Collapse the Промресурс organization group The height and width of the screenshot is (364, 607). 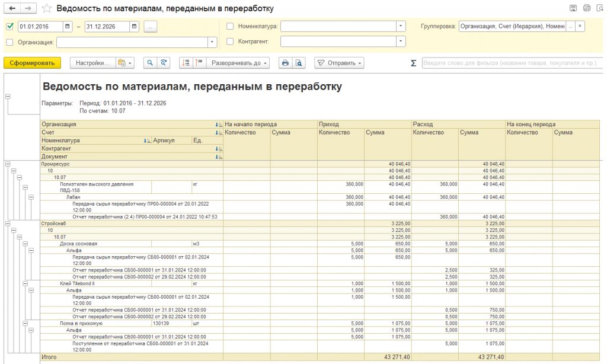pos(8,164)
